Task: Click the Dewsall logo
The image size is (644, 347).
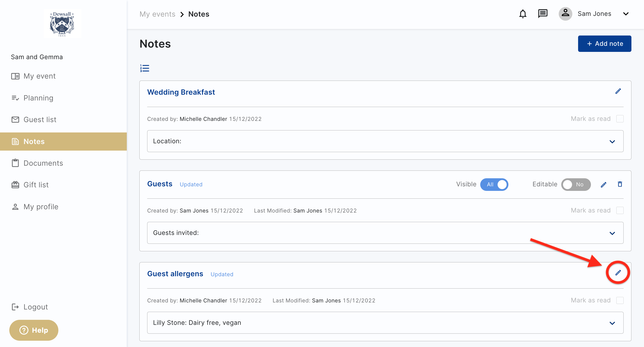Action: (62, 24)
